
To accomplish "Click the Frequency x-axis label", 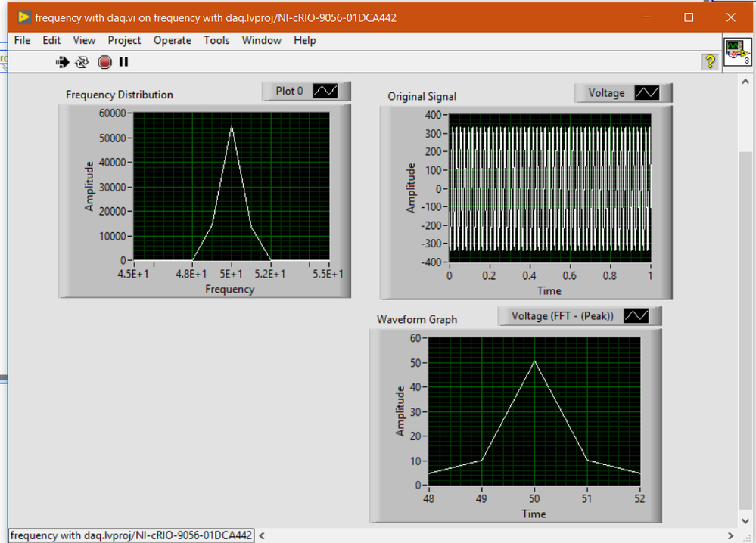I will tap(229, 290).
